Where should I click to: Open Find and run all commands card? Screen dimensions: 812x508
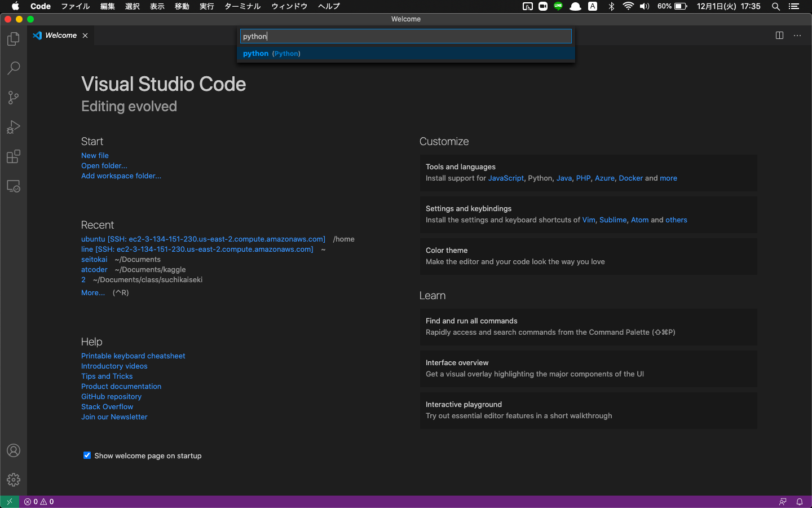[588, 327]
